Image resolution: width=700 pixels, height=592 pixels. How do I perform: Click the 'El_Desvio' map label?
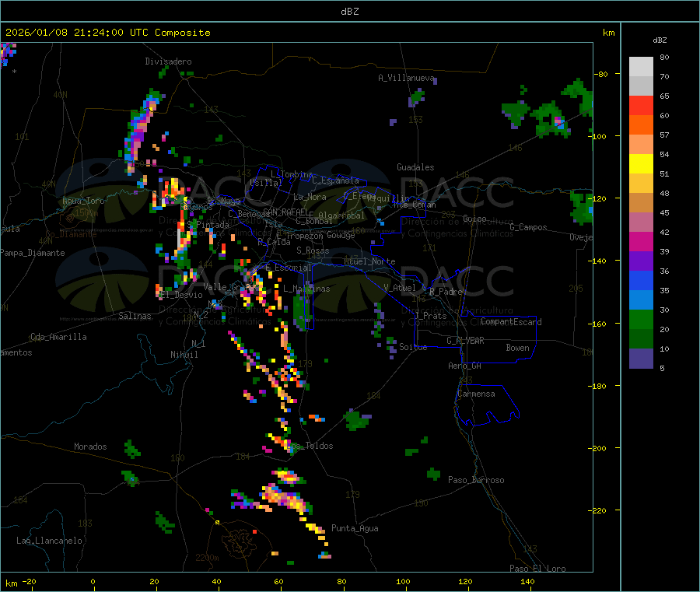coord(180,295)
